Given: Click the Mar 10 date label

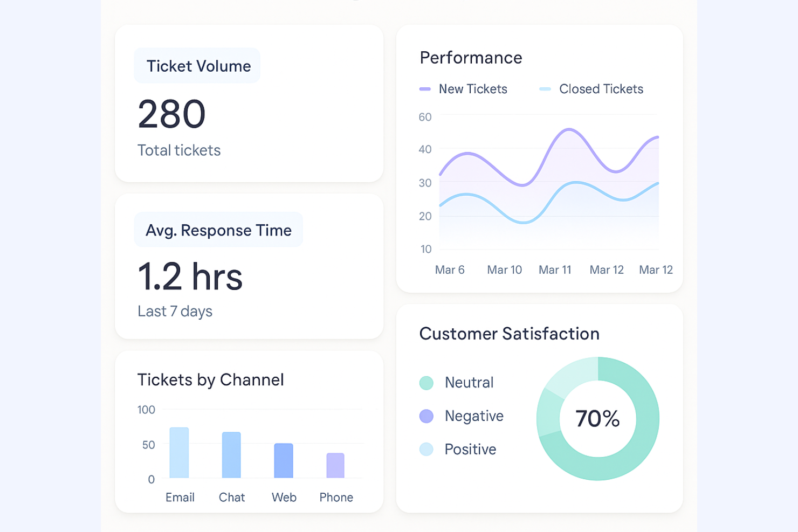Looking at the screenshot, I should (505, 270).
